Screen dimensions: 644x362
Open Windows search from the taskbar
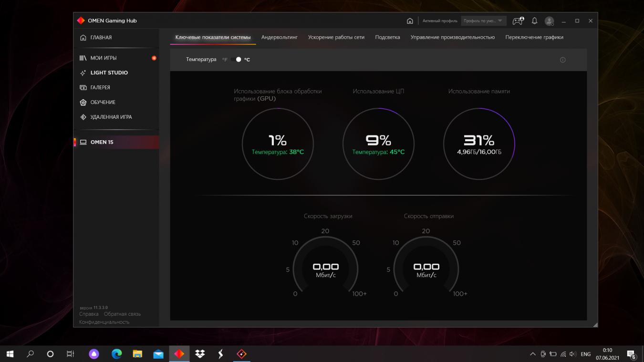pyautogui.click(x=30, y=354)
